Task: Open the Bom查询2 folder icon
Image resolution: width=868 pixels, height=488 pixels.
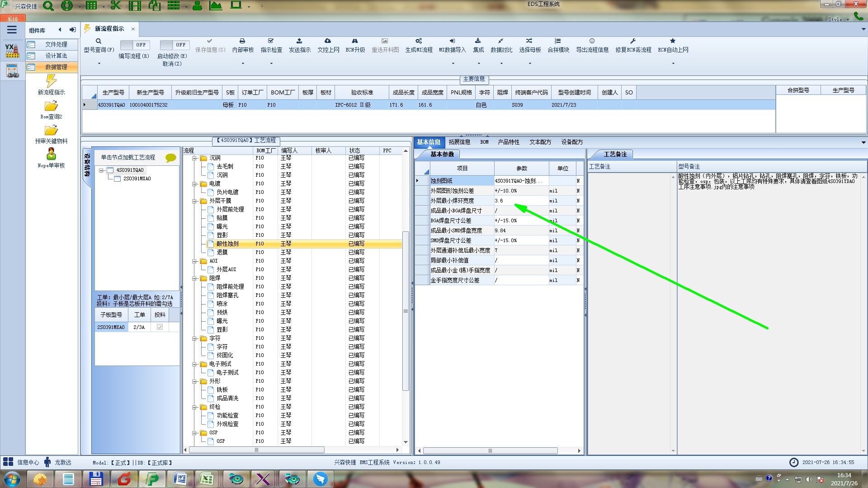Action: click(51, 106)
